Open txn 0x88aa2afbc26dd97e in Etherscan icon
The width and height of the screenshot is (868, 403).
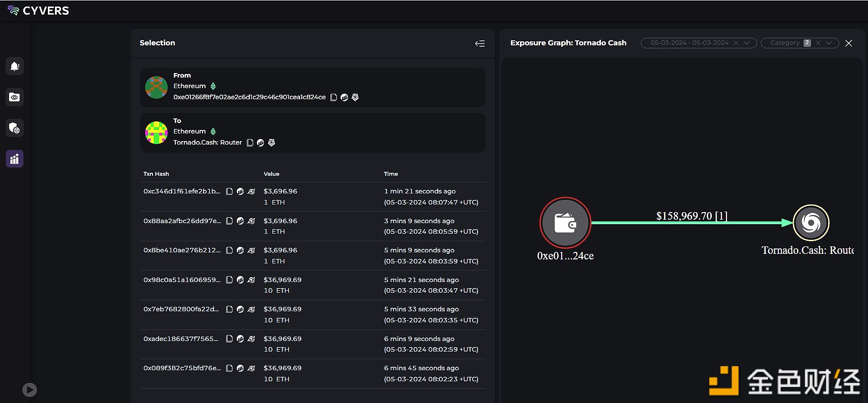coord(240,221)
